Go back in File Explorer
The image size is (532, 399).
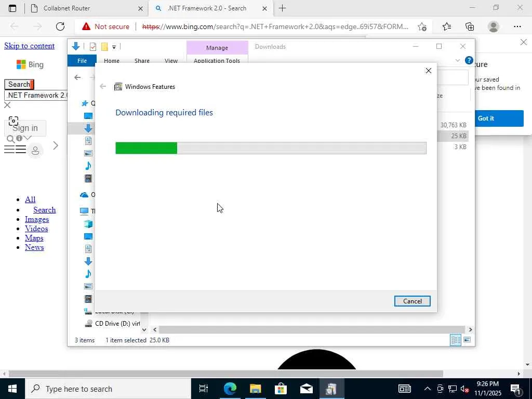point(77,77)
